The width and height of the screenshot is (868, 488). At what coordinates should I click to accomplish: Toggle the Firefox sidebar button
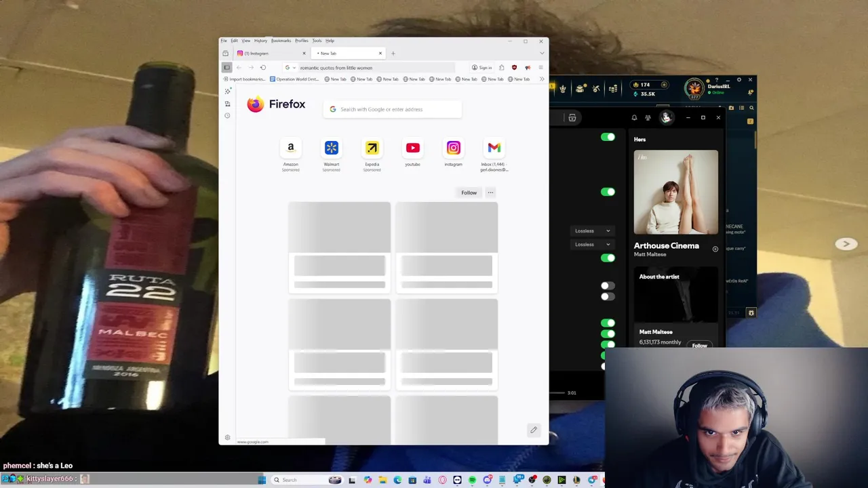click(x=227, y=68)
